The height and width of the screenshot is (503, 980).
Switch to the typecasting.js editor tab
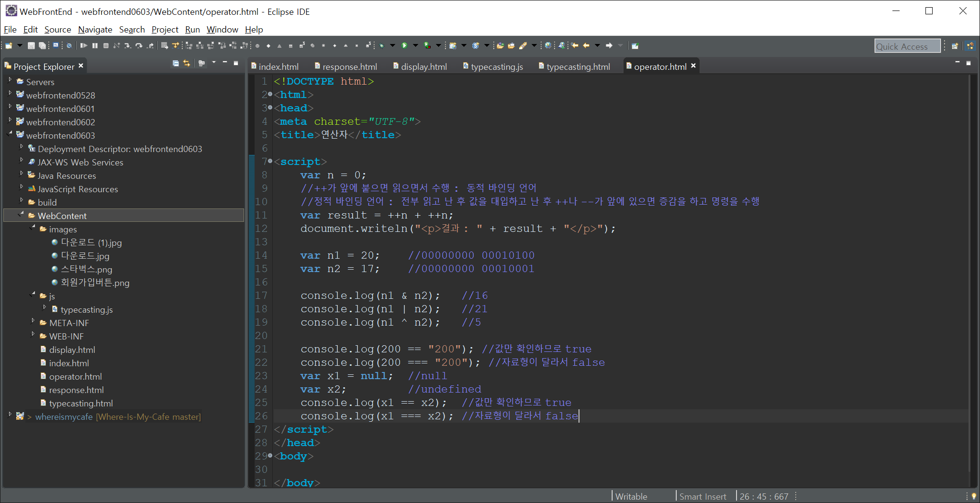coord(493,66)
